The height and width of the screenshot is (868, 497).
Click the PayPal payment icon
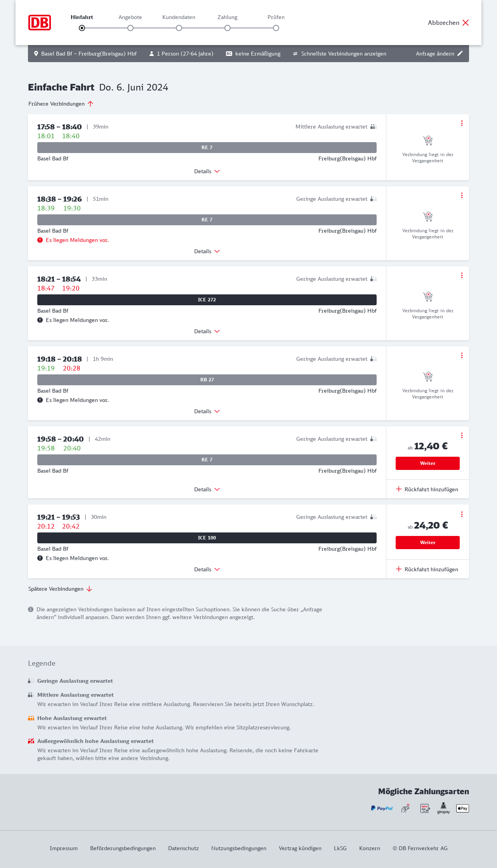click(382, 808)
